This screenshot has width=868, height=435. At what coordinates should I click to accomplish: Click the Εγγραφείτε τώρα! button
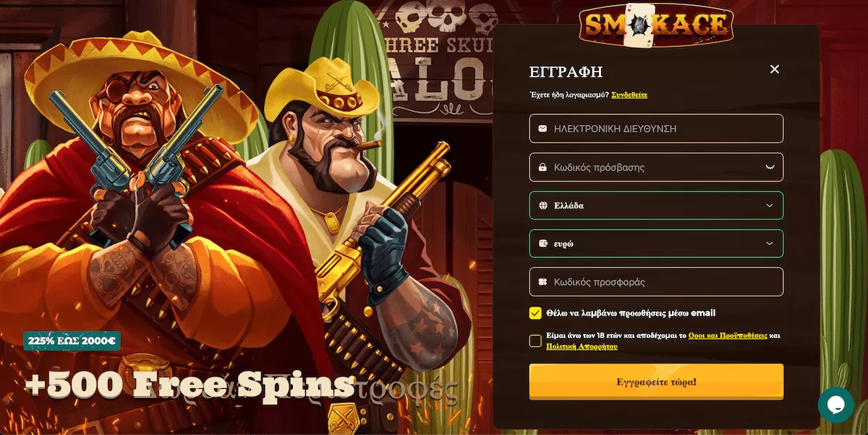coord(656,381)
